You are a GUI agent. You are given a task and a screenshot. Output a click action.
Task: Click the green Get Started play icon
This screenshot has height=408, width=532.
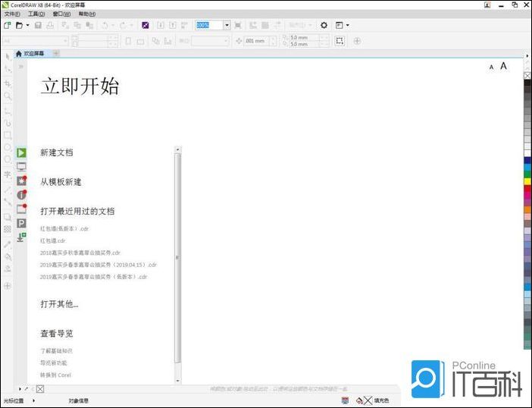tap(21, 152)
